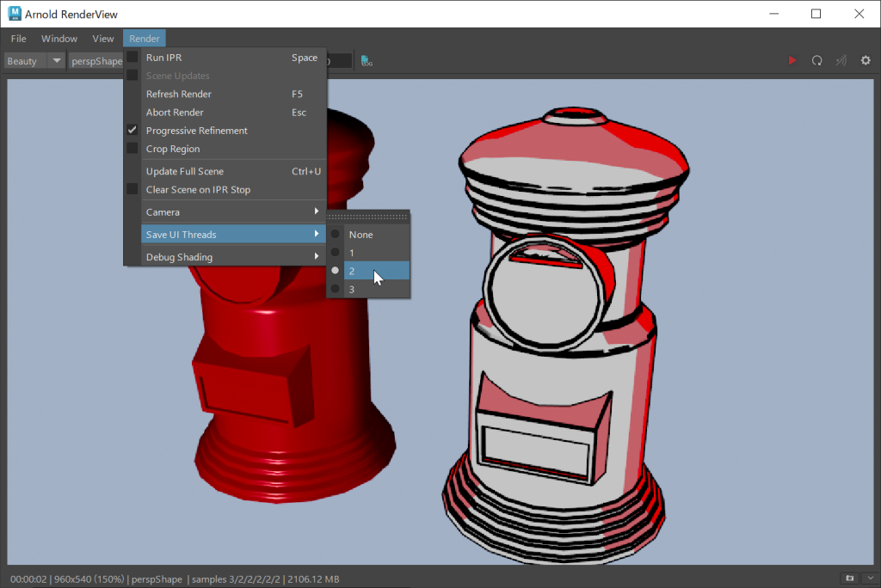Select 3 threads radio option
The height and width of the screenshot is (588, 881).
pyautogui.click(x=368, y=289)
